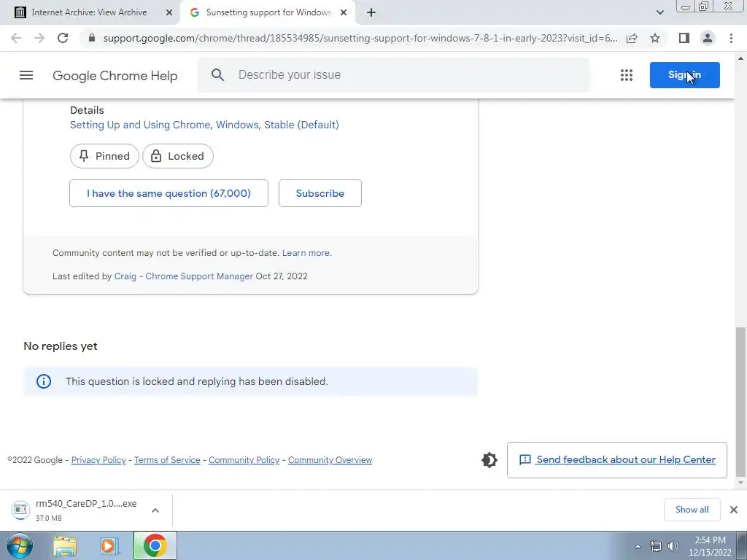
Task: Share this page icon in address bar
Action: coord(632,38)
